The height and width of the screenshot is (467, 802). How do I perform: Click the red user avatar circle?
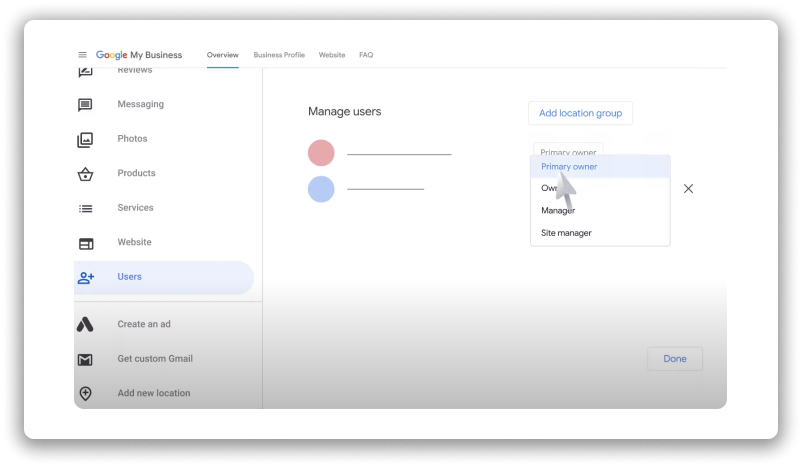[321, 153]
